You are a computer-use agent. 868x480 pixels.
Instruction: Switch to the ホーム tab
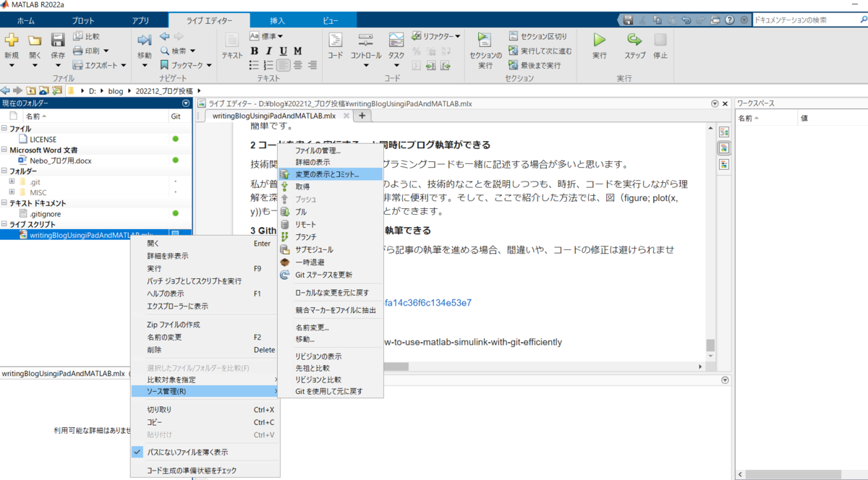[x=25, y=21]
